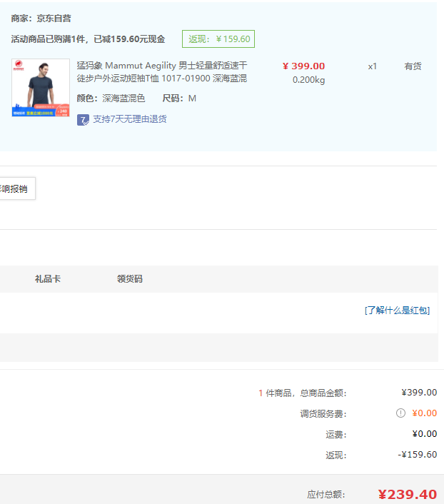Click the orange ¥0.00 调货服务费 value
444x504 pixels.
pos(425,413)
